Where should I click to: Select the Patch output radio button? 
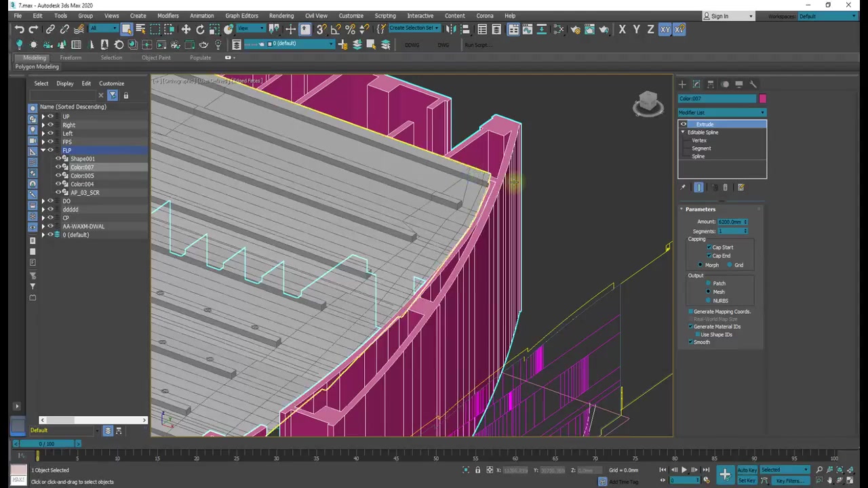coord(709,283)
